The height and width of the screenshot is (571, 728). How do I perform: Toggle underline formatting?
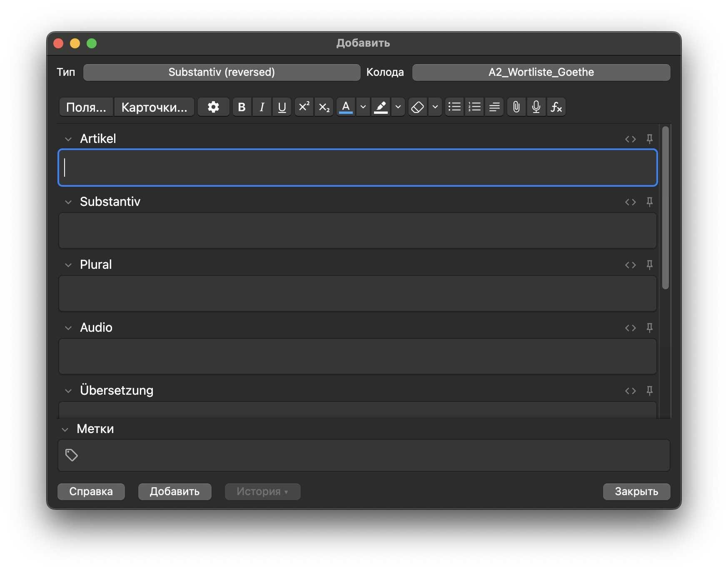click(282, 107)
